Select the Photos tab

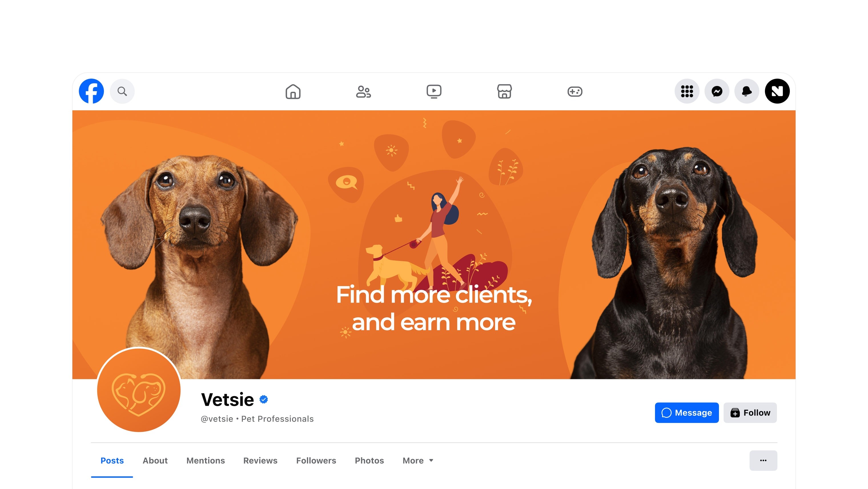pyautogui.click(x=369, y=460)
